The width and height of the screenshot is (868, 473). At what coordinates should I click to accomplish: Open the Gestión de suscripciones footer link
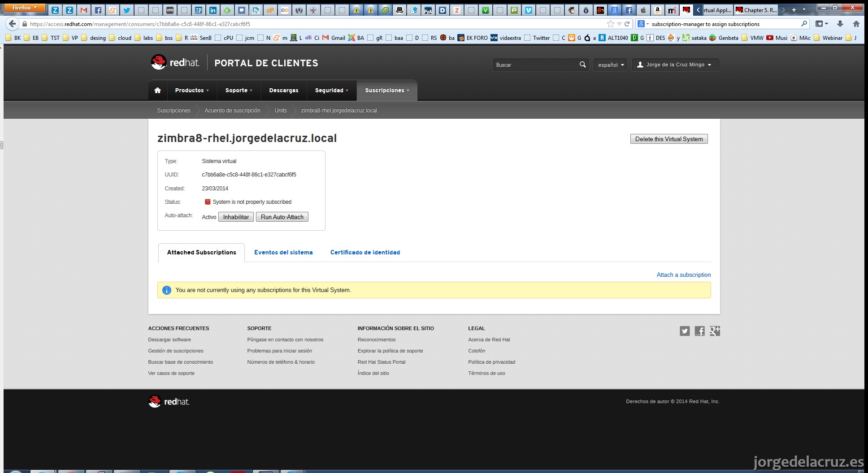176,351
